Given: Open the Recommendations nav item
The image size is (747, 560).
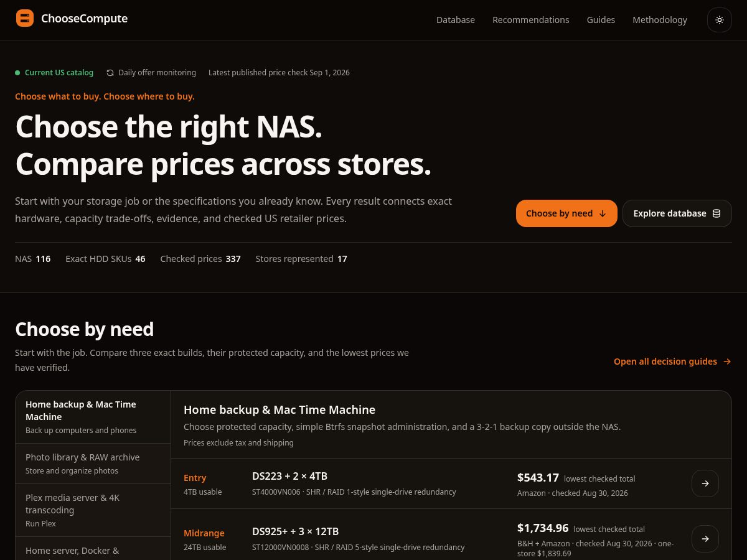Looking at the screenshot, I should point(531,20).
